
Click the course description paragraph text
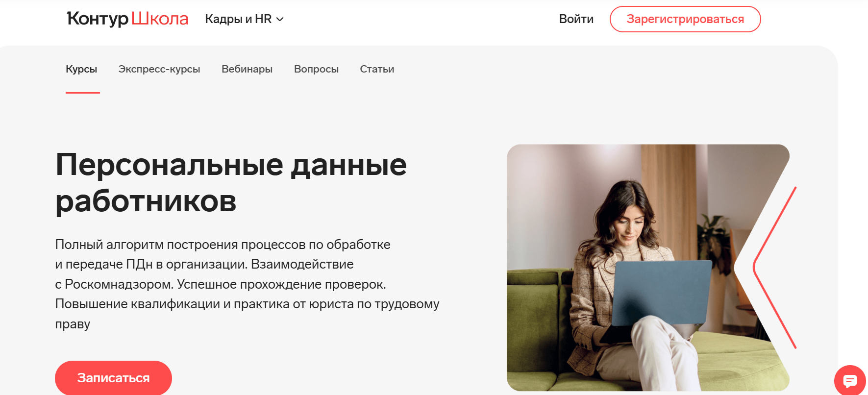[247, 284]
